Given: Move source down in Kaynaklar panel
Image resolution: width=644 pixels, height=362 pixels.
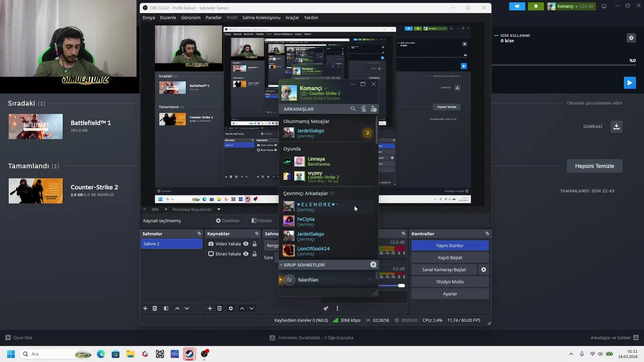Looking at the screenshot, I should coord(252,308).
